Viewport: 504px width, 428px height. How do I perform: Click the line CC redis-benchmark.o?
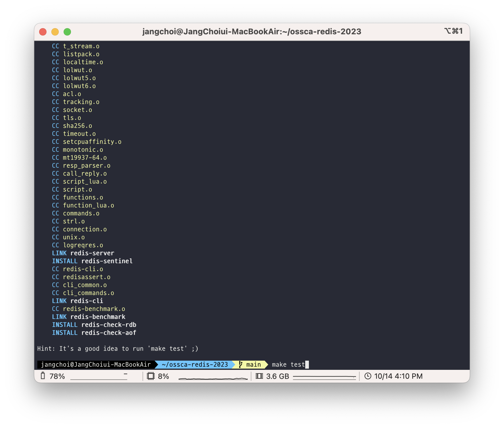click(x=89, y=309)
